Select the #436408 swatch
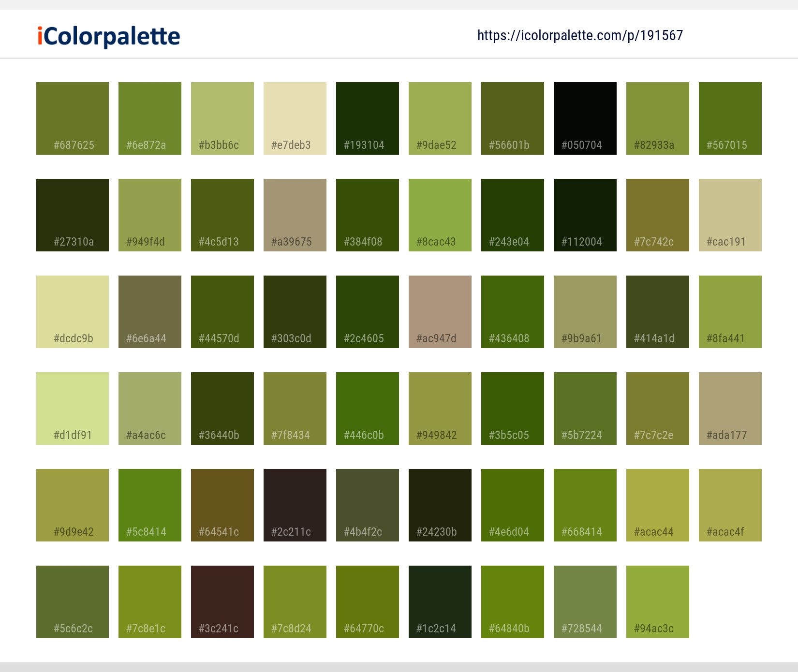The height and width of the screenshot is (672, 798). (x=513, y=312)
